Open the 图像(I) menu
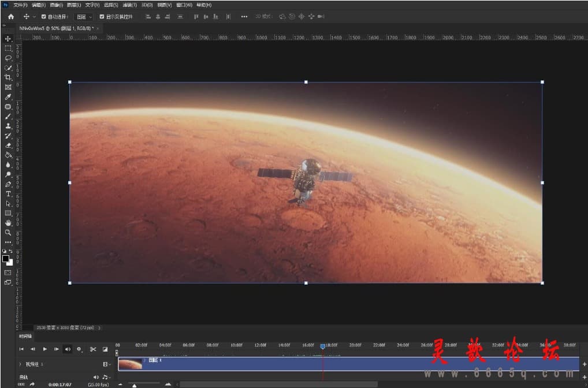The image size is (588, 388). point(56,5)
